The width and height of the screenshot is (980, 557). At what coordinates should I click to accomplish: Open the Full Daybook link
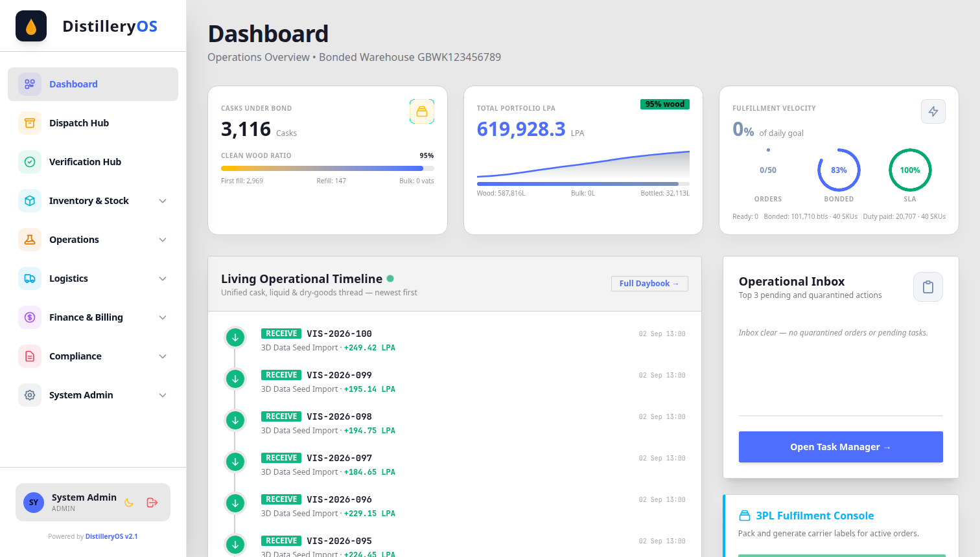coord(649,284)
